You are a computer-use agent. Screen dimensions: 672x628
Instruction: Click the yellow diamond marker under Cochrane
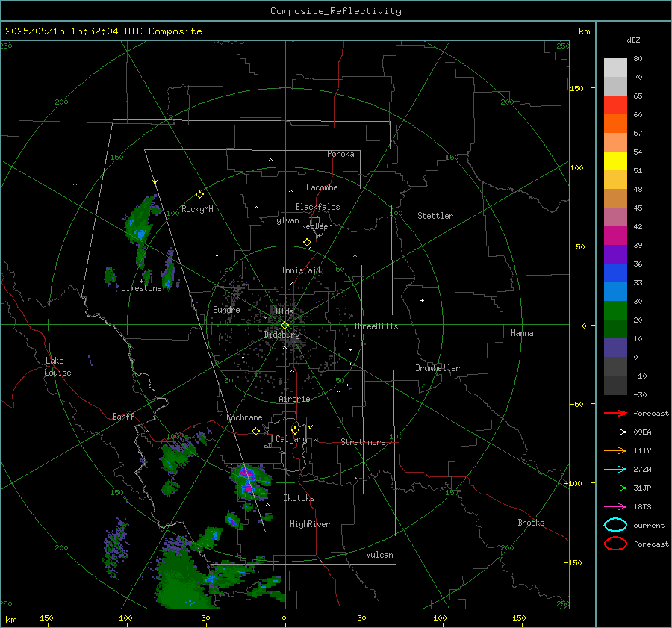pos(256,432)
